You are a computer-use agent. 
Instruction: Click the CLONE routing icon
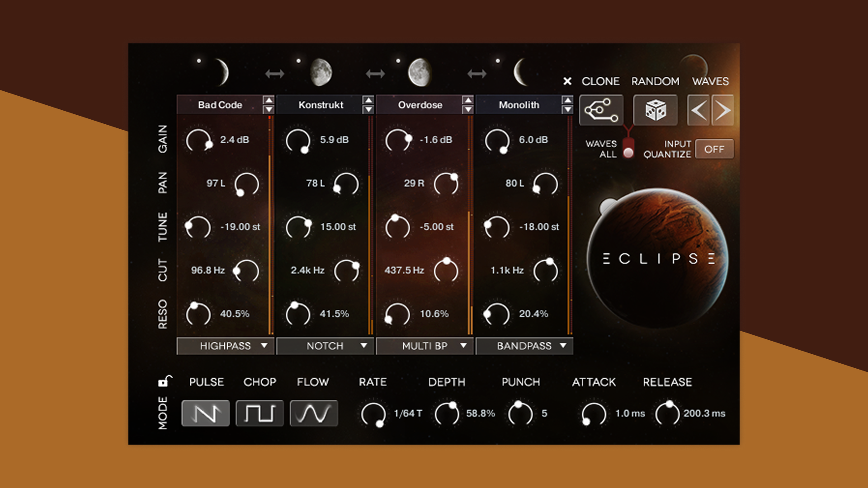click(601, 109)
